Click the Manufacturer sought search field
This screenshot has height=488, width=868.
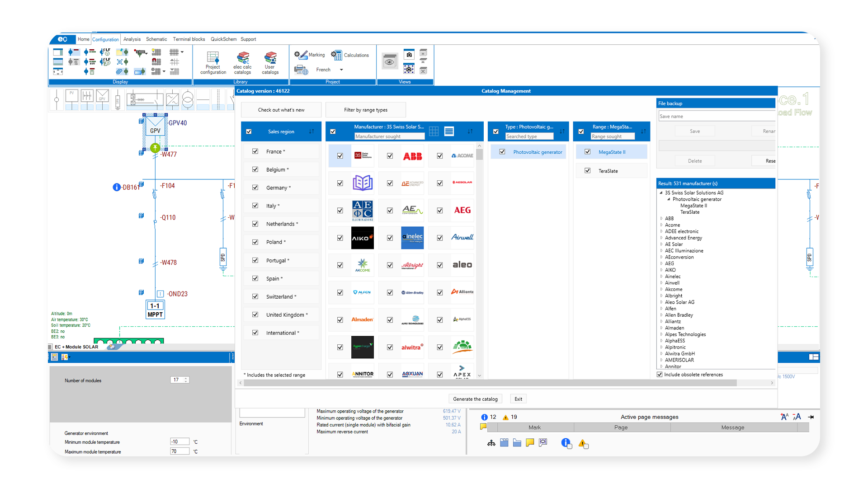point(389,136)
